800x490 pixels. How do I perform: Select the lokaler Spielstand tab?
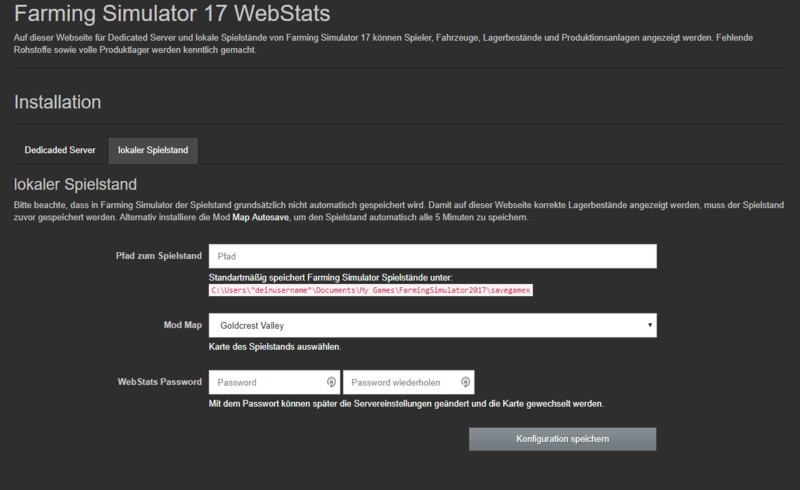(x=153, y=150)
